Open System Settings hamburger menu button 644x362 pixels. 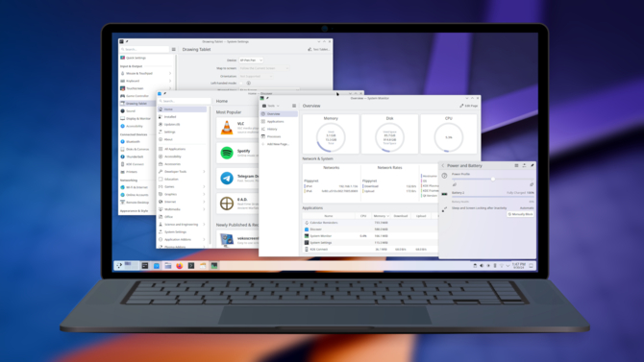coord(173,49)
